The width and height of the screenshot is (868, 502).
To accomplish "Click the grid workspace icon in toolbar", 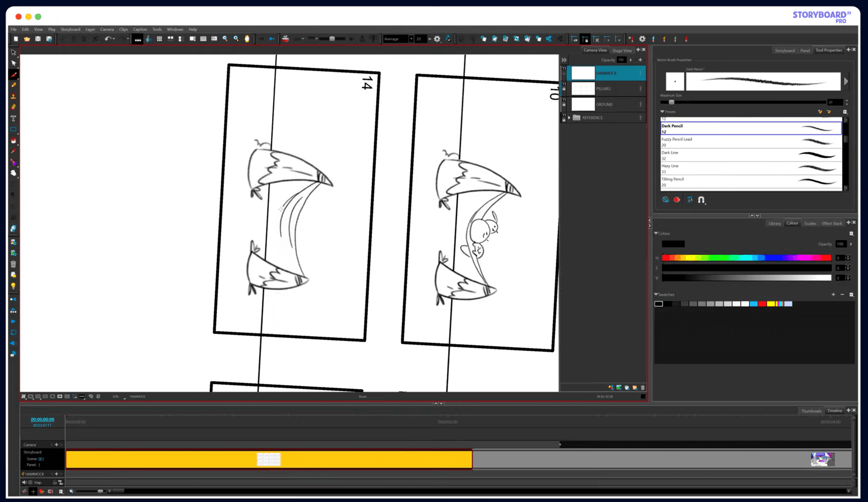I will tap(160, 39).
